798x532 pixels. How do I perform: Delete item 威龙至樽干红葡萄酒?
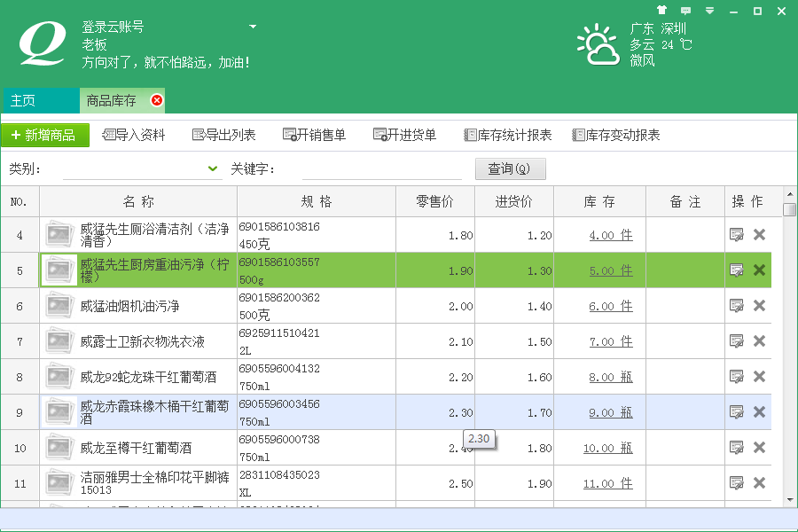click(x=759, y=448)
